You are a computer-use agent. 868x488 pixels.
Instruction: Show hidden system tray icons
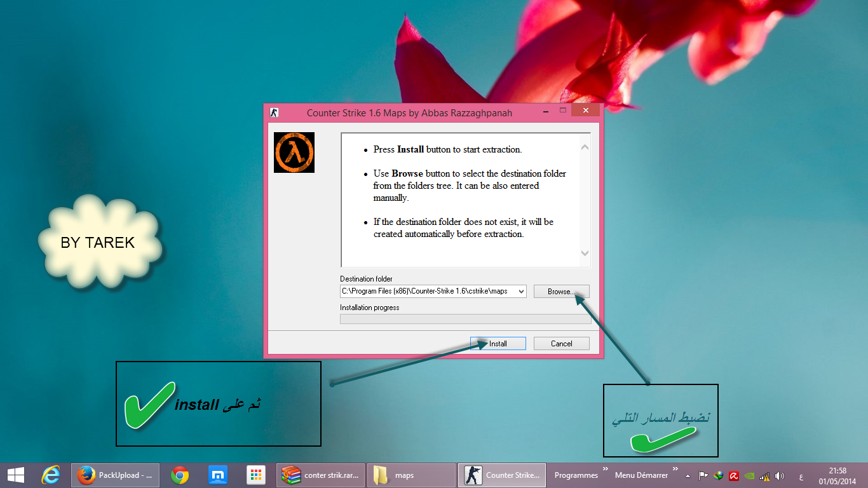(688, 475)
